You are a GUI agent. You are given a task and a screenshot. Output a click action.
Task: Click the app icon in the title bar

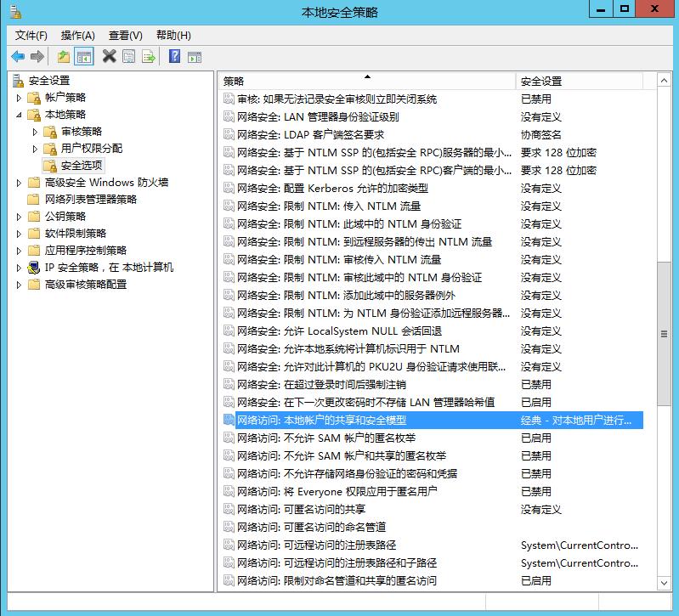[x=15, y=12]
